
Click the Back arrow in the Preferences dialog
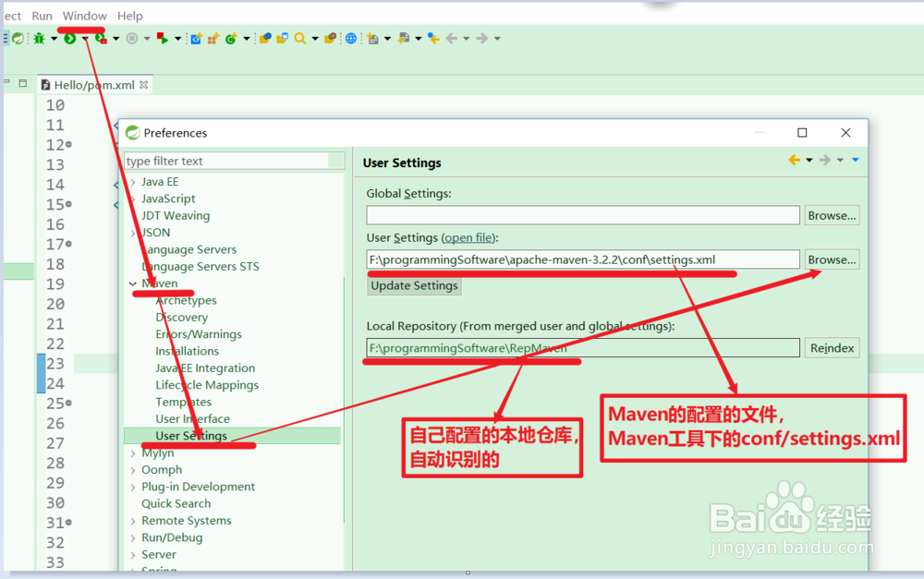[796, 160]
